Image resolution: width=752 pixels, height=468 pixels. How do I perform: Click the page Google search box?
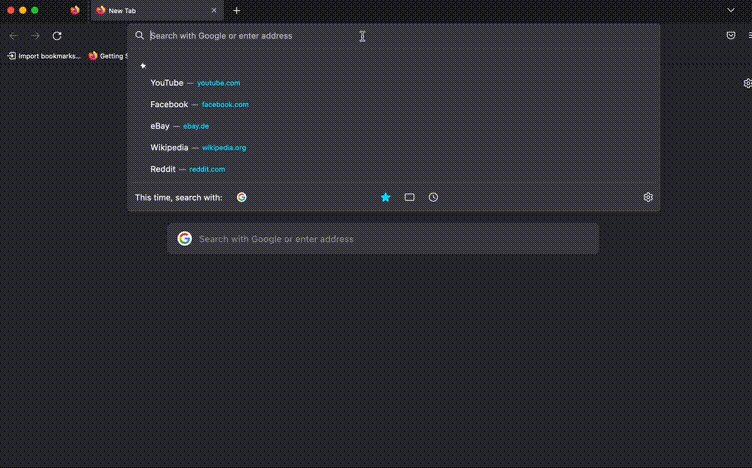point(383,239)
